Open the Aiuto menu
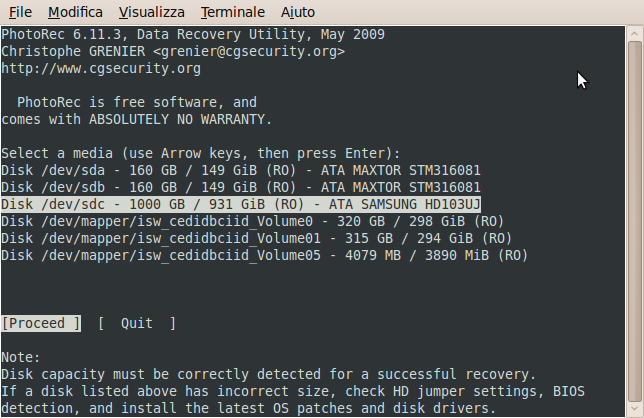The width and height of the screenshot is (644, 418). (298, 12)
